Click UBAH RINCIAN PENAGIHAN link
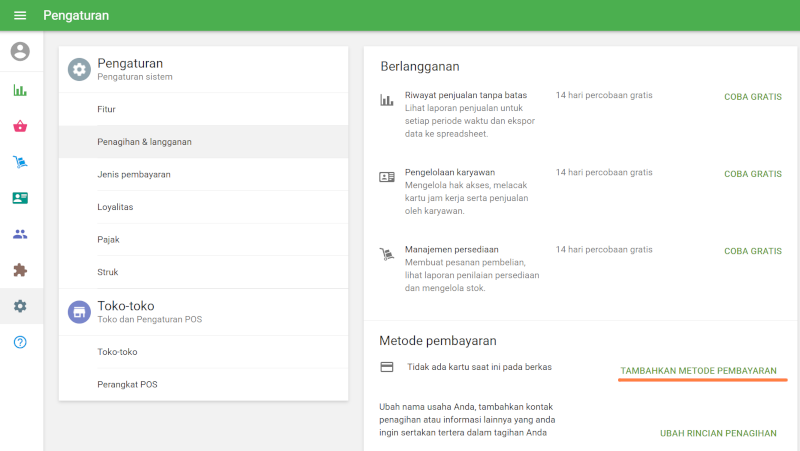Screen dimensions: 800x451 (718, 433)
